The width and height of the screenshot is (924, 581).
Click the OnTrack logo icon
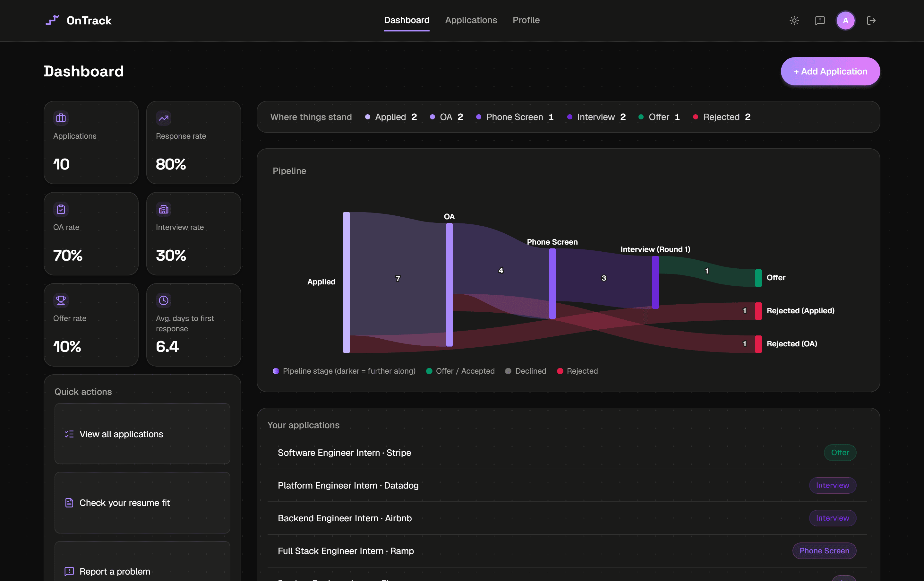(53, 20)
